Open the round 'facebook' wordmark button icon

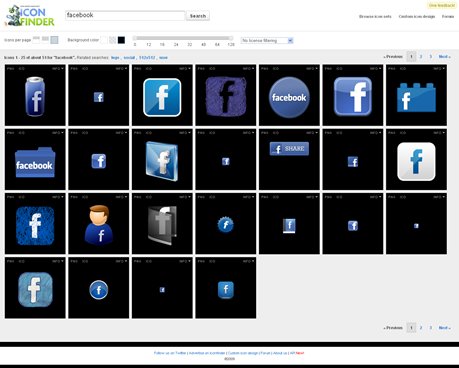[289, 97]
